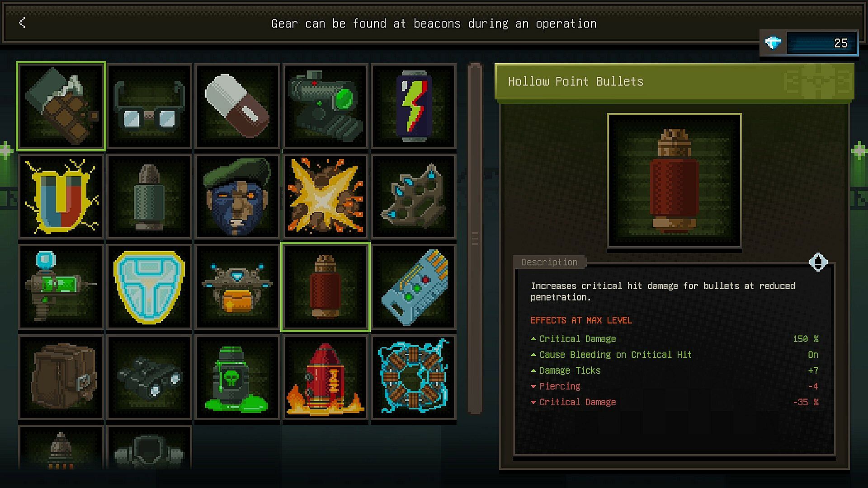
Task: Pick the blue energy shield gear
Action: click(x=149, y=287)
